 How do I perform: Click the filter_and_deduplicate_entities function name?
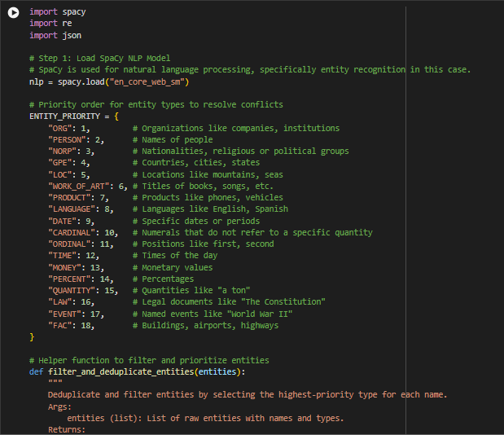click(x=121, y=372)
